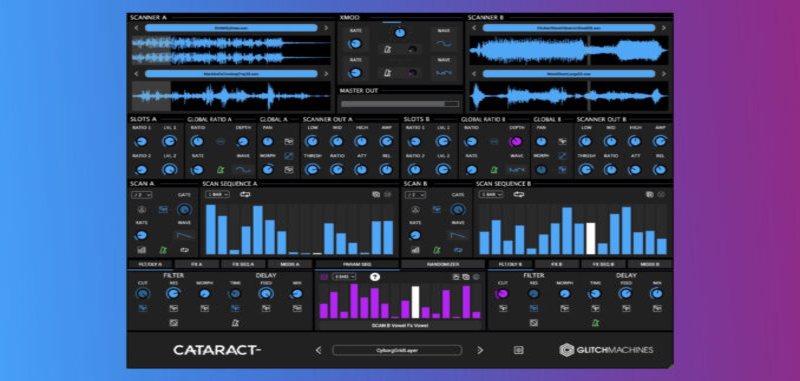Open help with the question mark icon

click(x=375, y=277)
